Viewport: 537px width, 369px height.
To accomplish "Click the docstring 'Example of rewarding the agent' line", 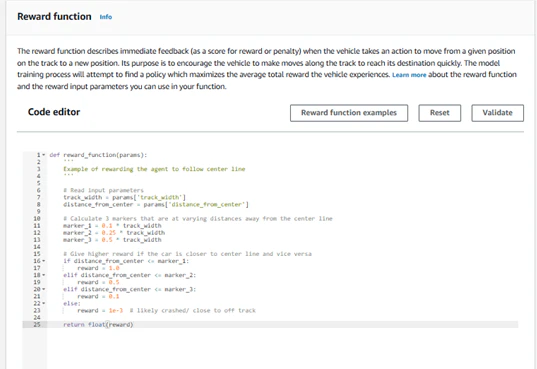I will pos(154,169).
